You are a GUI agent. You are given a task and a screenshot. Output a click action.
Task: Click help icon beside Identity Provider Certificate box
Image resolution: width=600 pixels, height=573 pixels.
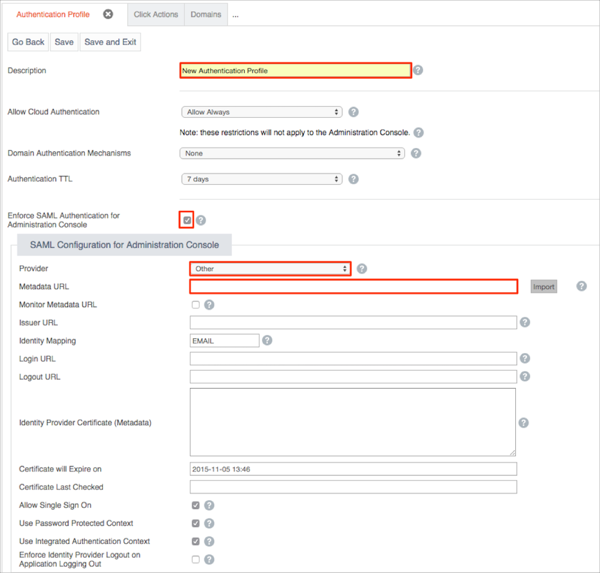tap(524, 423)
